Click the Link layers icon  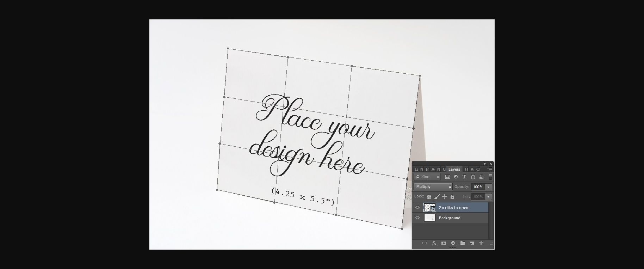coord(425,243)
